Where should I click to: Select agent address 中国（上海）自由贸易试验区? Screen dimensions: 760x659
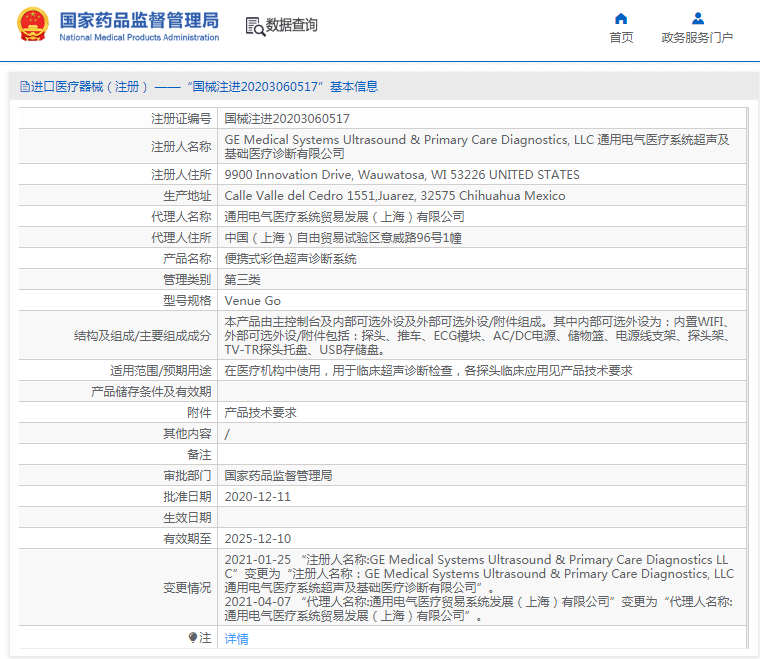click(343, 238)
